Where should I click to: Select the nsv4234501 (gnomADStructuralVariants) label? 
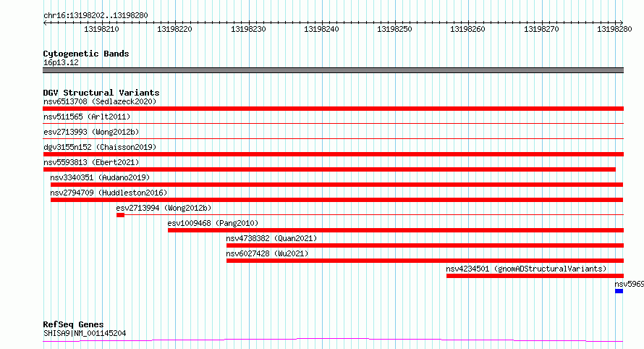coord(526,269)
